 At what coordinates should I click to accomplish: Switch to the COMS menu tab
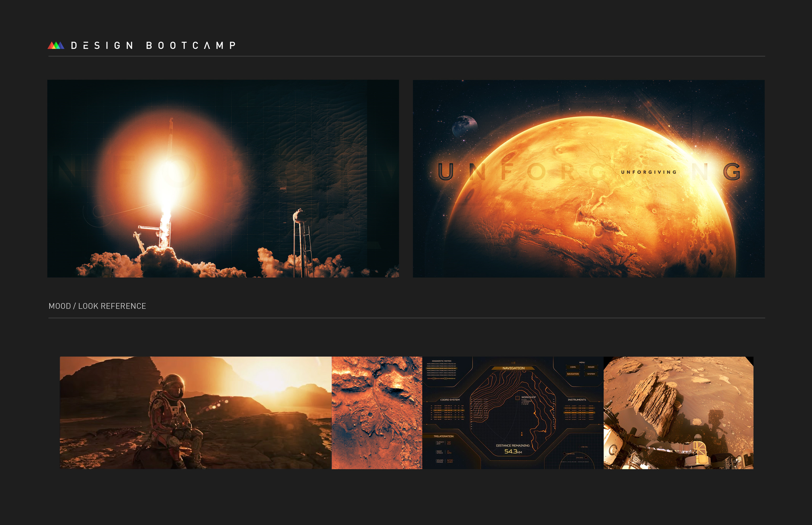[x=573, y=367]
